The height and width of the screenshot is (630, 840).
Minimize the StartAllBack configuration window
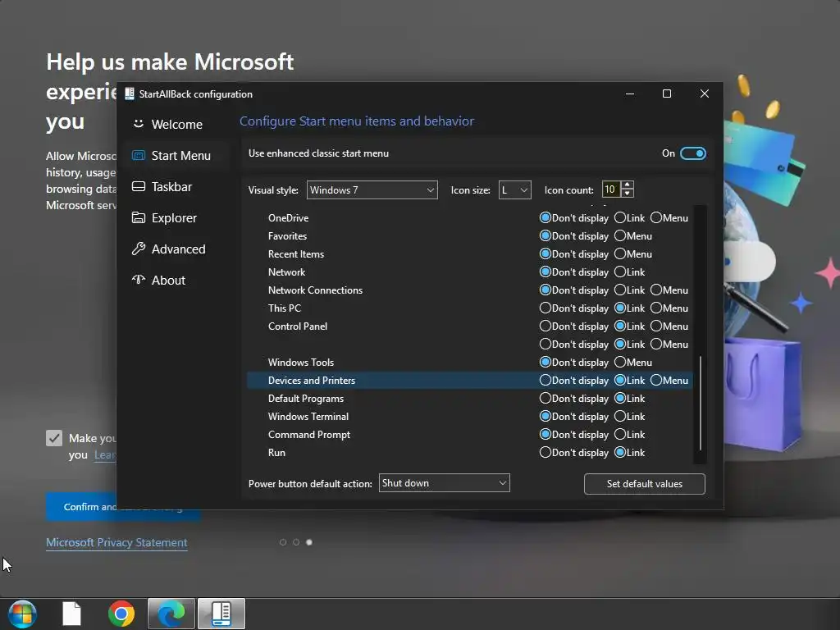pyautogui.click(x=630, y=94)
